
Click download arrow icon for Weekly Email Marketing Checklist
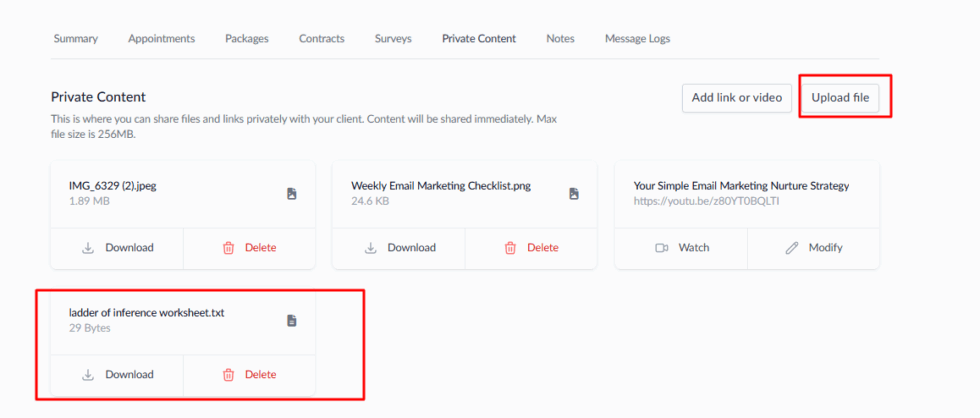point(370,248)
